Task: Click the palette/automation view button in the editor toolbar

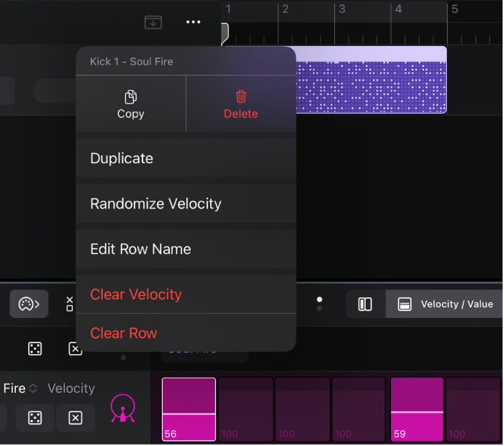Action: 29,304
